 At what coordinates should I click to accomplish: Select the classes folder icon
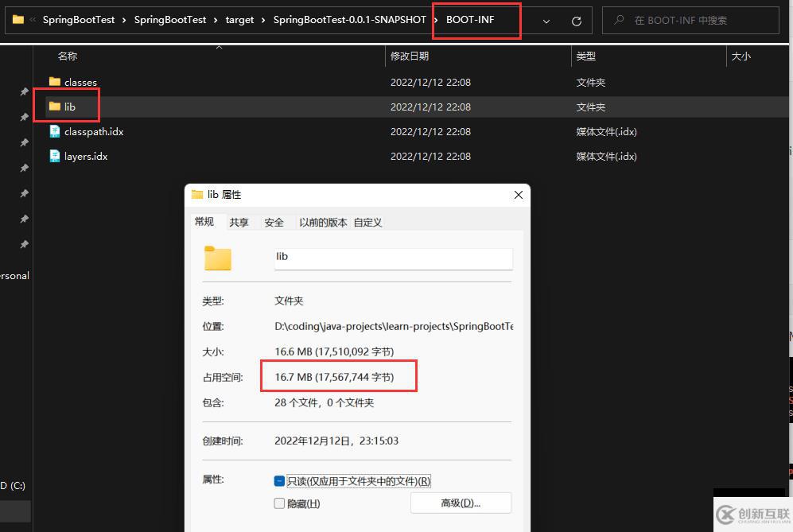55,81
